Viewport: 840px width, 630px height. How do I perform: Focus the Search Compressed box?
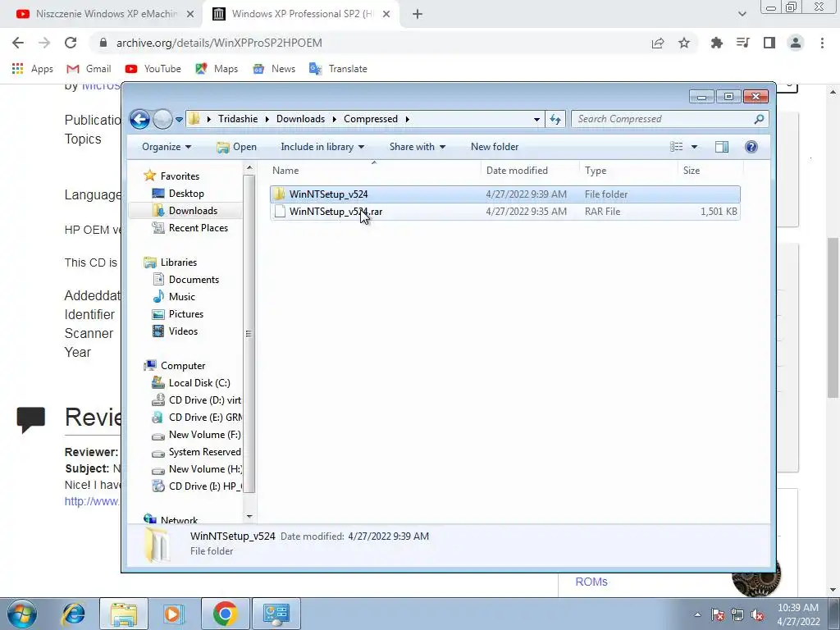coord(669,119)
